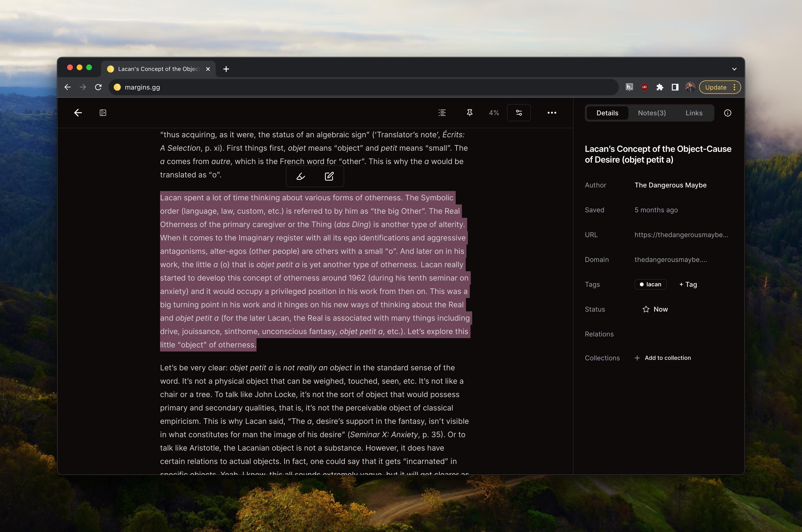Viewport: 802px width, 532px height.
Task: Go back with the reader back arrow
Action: (78, 113)
